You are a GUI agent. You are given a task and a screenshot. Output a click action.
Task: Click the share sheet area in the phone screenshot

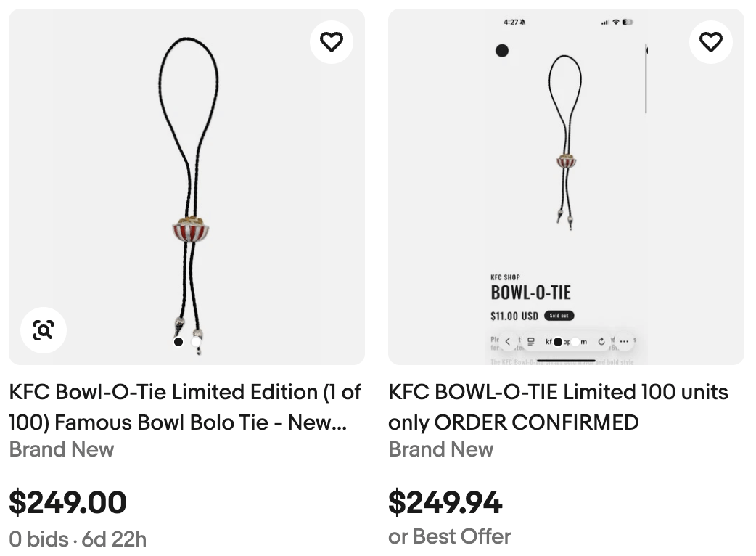[566, 341]
